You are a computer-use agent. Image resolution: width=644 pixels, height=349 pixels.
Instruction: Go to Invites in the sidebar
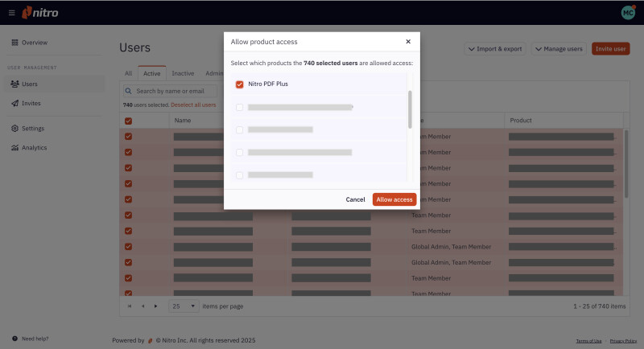coord(31,103)
